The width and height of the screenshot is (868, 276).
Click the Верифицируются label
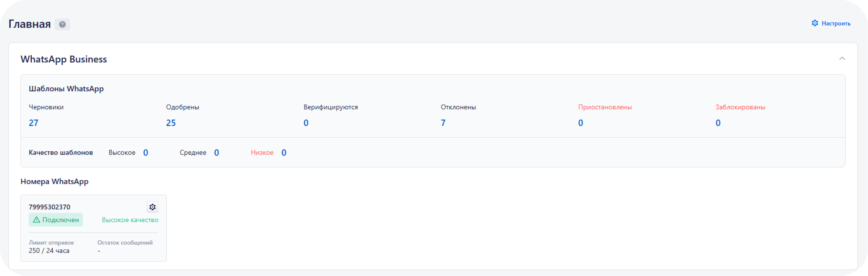pos(331,107)
